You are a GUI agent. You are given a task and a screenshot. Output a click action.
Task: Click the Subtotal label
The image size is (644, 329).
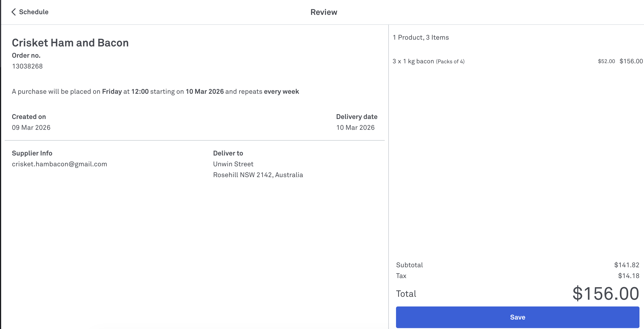[410, 265]
